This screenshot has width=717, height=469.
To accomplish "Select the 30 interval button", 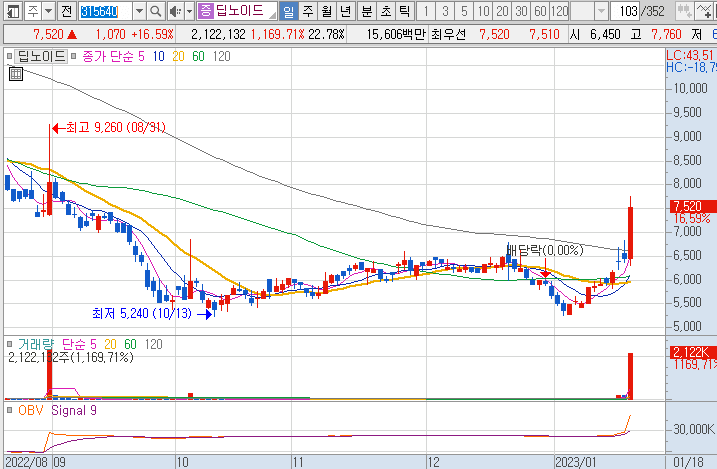I will [x=521, y=11].
